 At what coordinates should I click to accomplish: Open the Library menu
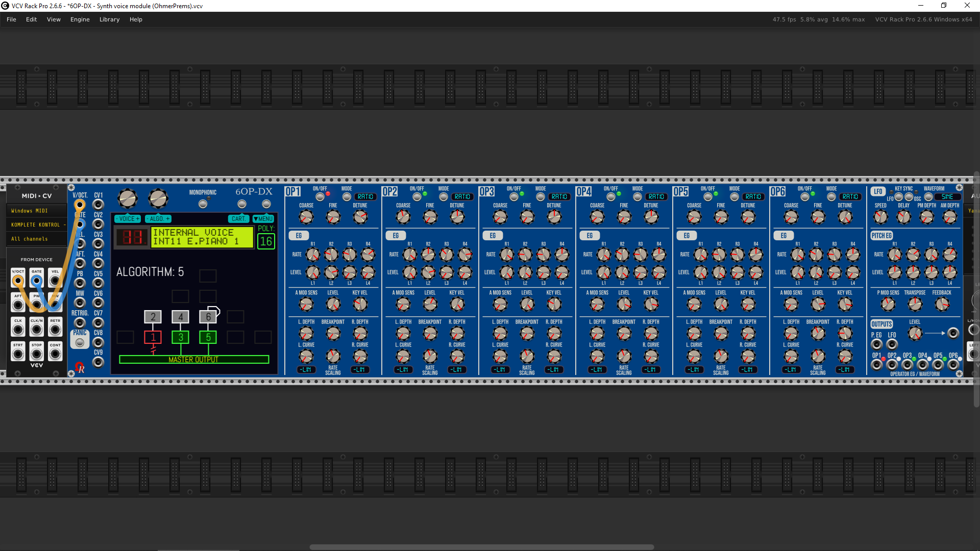tap(109, 19)
